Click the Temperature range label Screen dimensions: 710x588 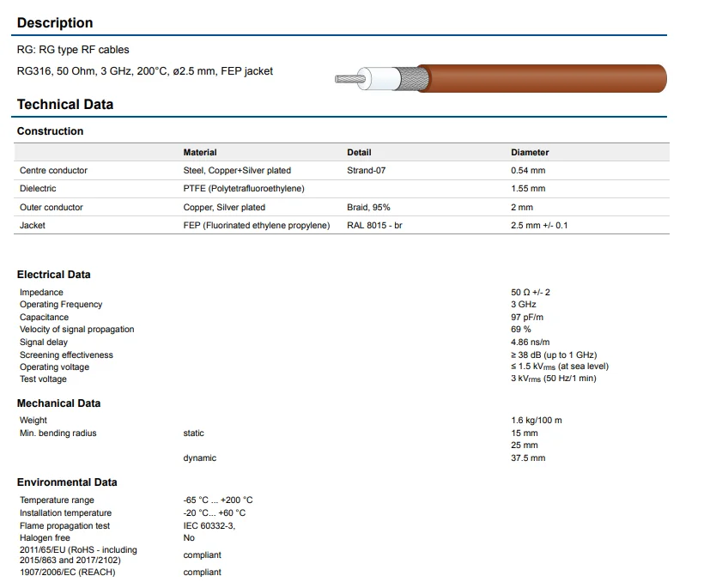click(57, 500)
